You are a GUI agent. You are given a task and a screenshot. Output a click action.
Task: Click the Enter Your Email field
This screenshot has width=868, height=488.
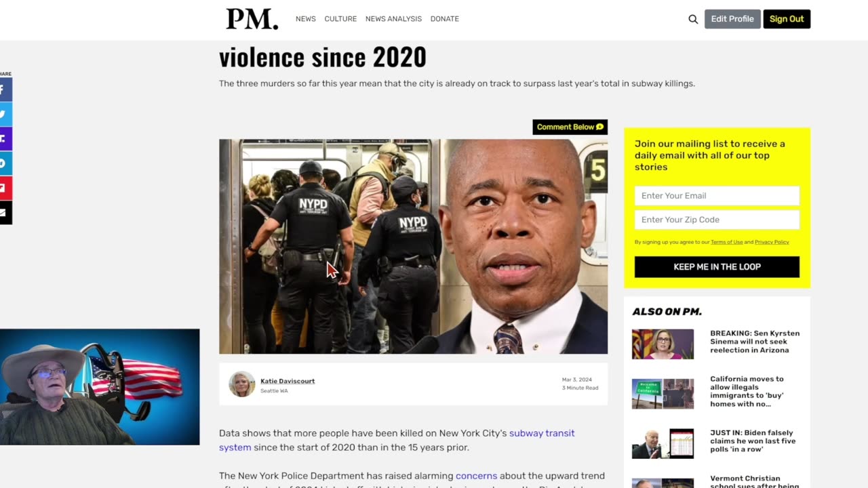pyautogui.click(x=717, y=196)
